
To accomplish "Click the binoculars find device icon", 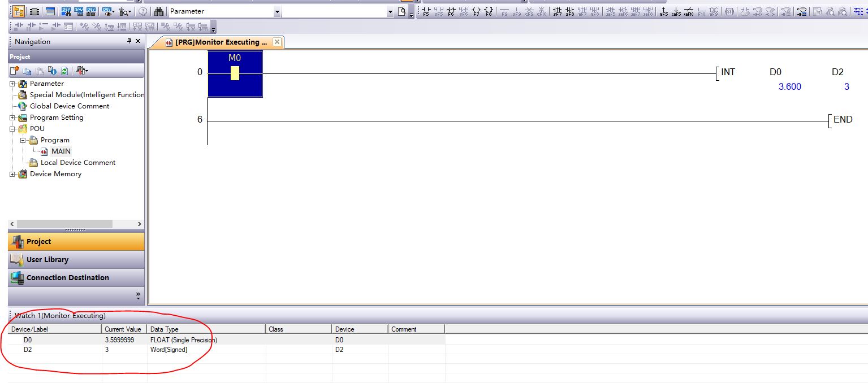I will point(159,11).
